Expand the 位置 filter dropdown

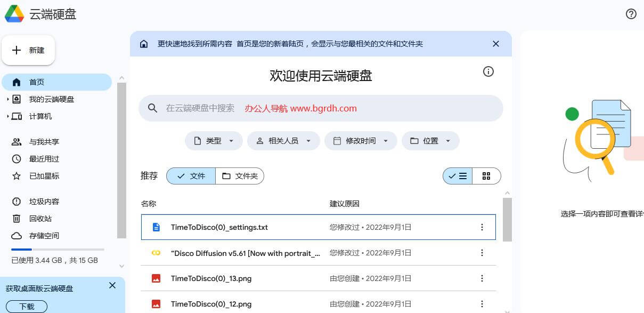[430, 141]
